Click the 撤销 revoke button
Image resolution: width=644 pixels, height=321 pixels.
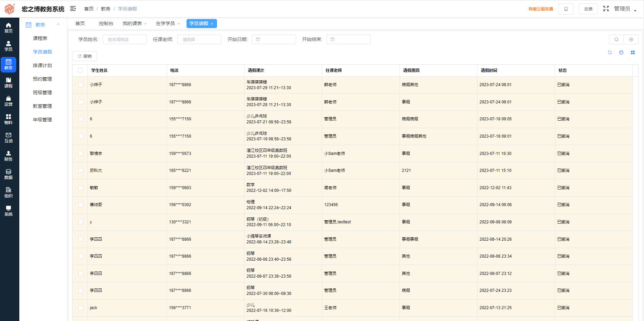[x=85, y=56]
